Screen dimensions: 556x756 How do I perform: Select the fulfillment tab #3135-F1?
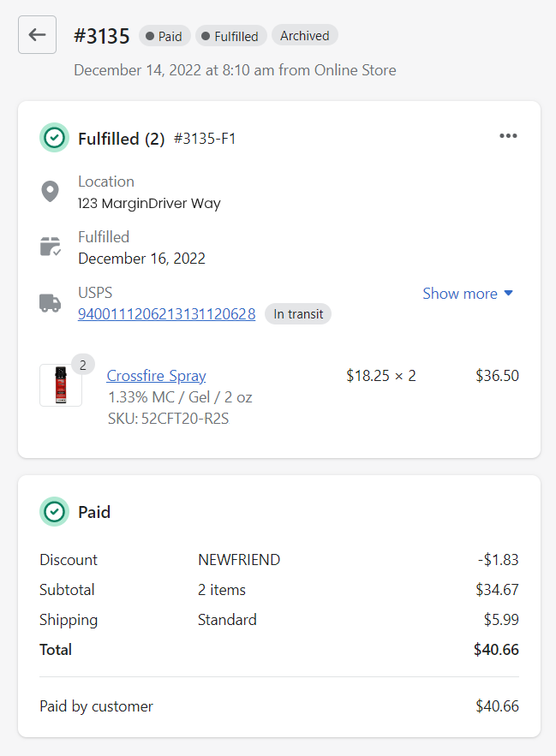203,137
